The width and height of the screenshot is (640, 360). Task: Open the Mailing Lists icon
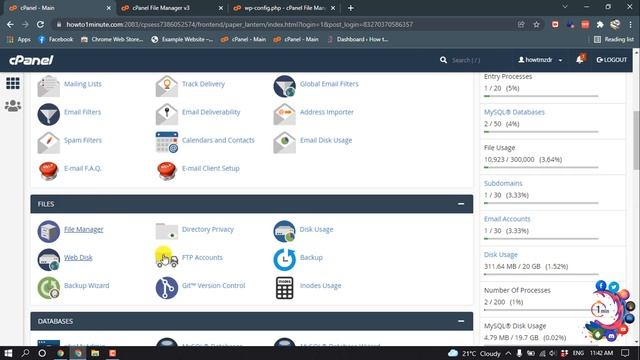click(x=49, y=86)
